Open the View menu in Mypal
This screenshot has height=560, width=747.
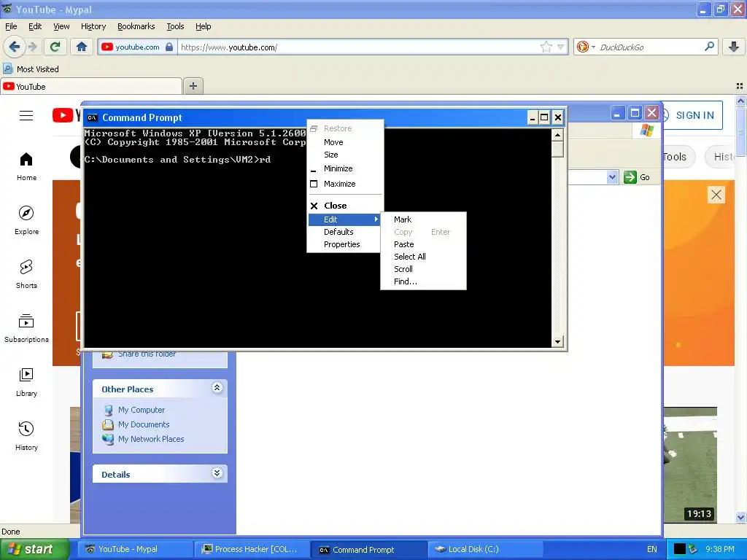pos(61,26)
